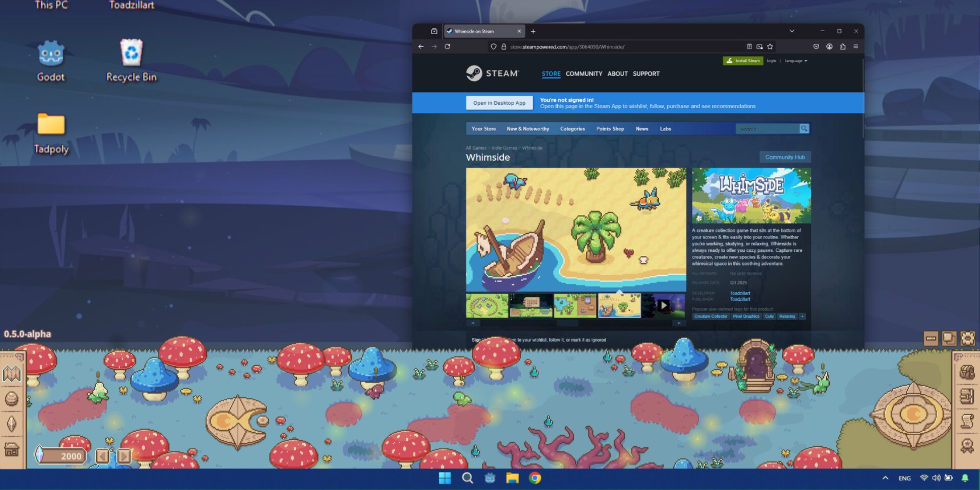Click the Indie Games breadcrumb link

pos(504,148)
